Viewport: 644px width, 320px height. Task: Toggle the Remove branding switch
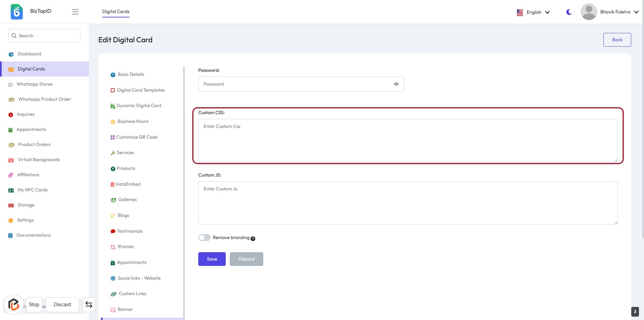pos(204,238)
